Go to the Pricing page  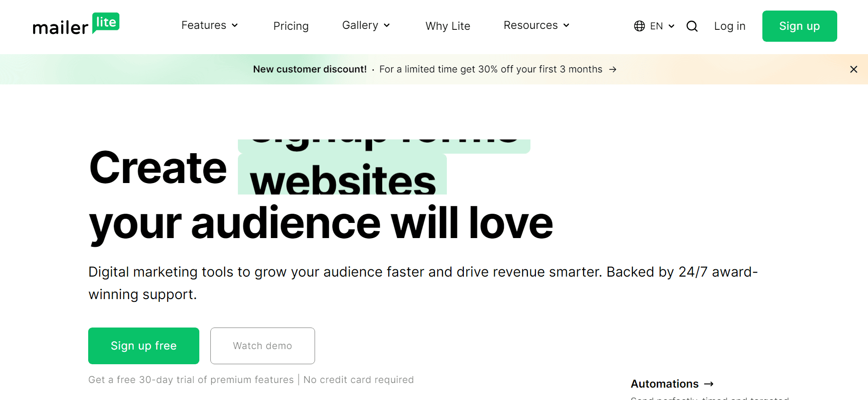click(x=291, y=26)
